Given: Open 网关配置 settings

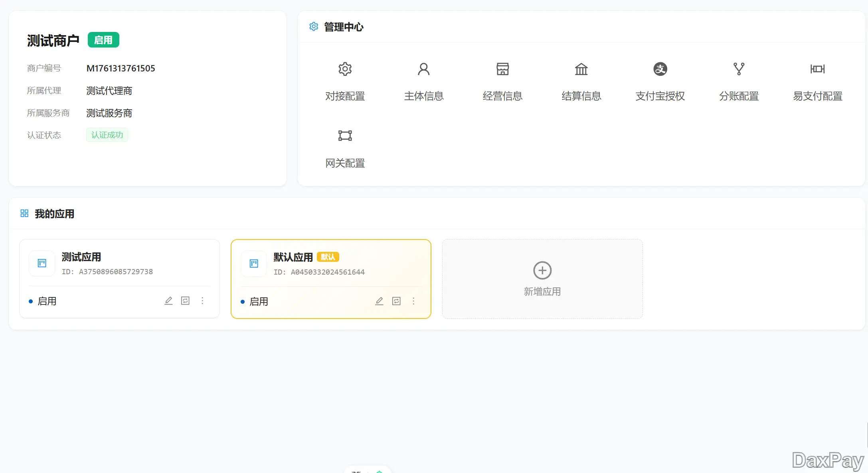Looking at the screenshot, I should pos(345,148).
